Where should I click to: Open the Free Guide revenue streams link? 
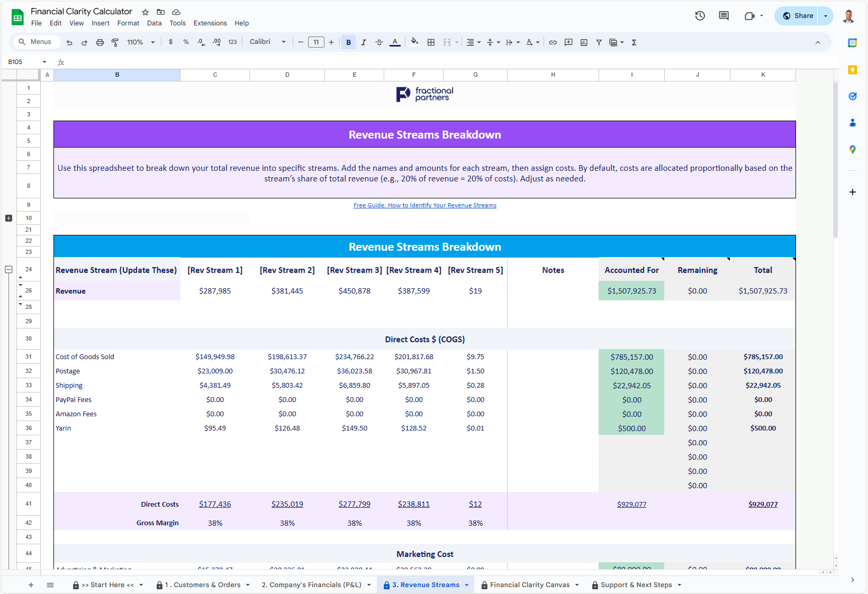[424, 205]
